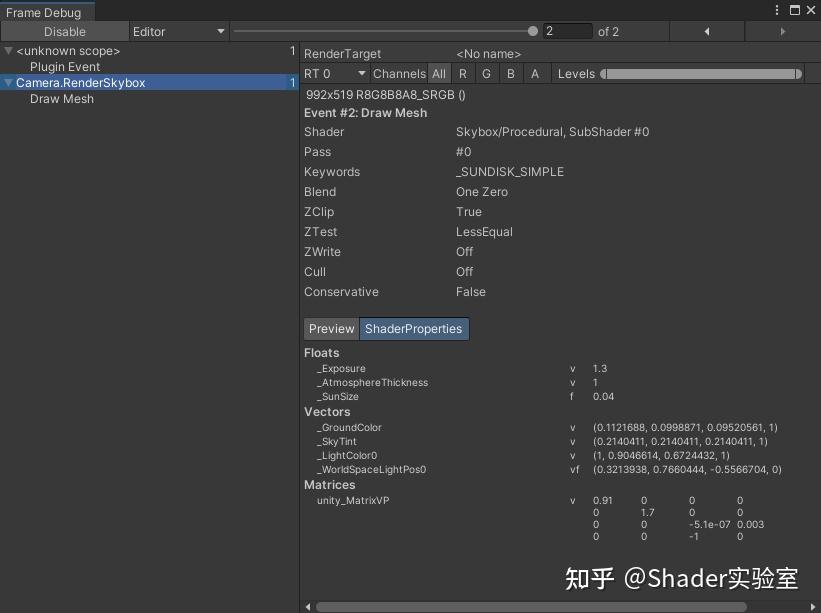Click the event number input field

566,31
